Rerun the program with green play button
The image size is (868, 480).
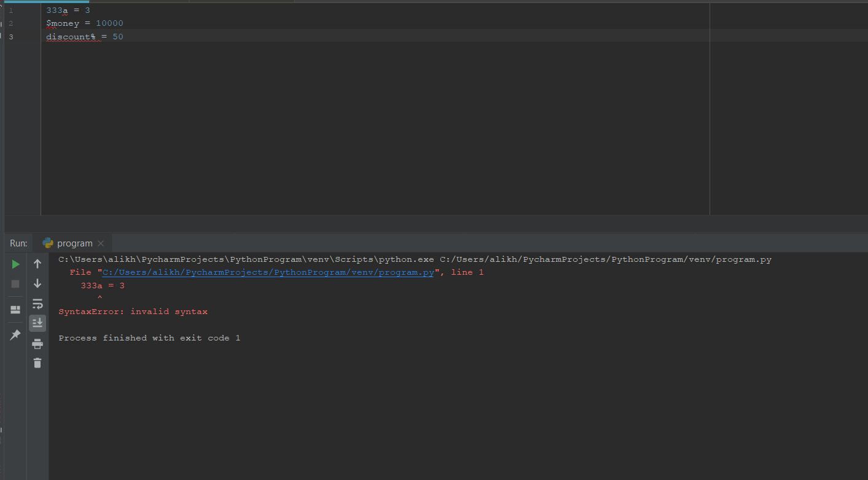pyautogui.click(x=15, y=264)
